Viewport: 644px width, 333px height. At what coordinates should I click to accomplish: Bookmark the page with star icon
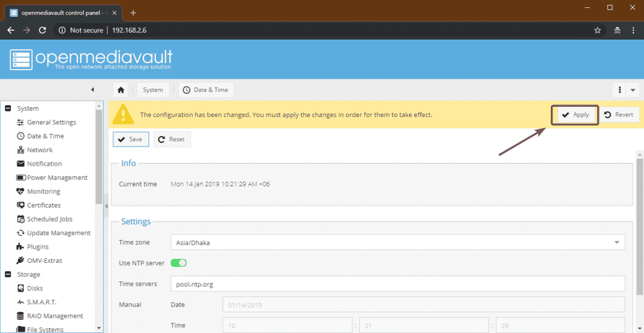[x=598, y=30]
